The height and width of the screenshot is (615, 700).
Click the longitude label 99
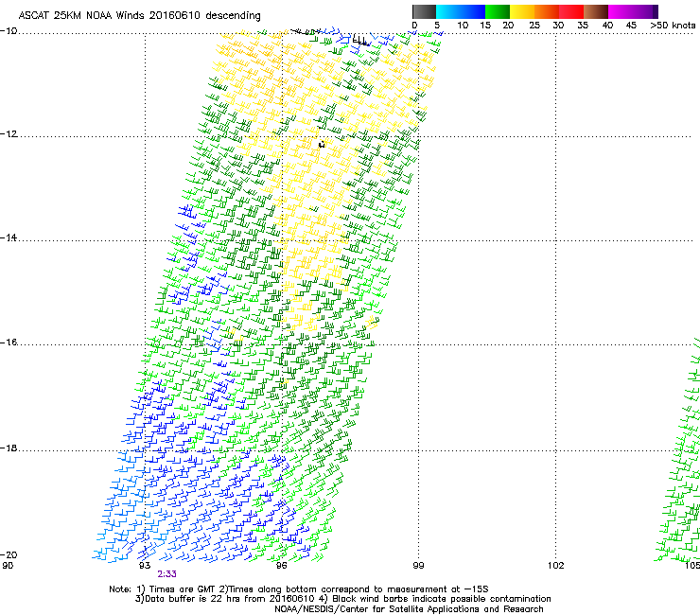click(x=418, y=566)
